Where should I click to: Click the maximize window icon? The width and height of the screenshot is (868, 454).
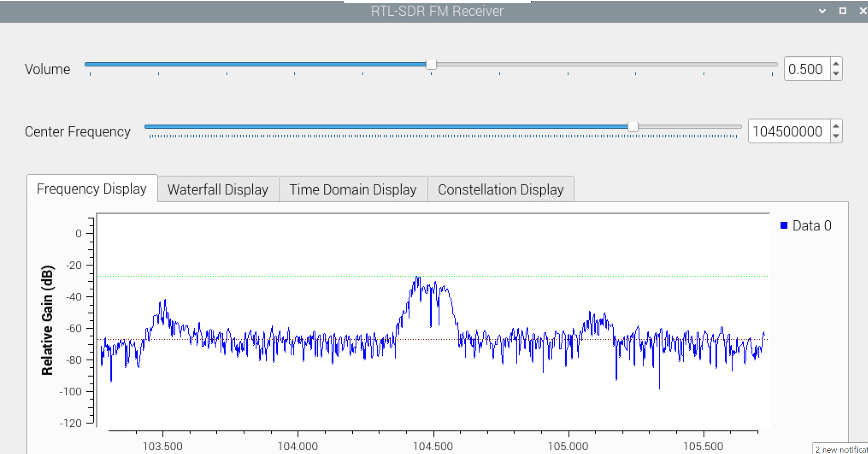(844, 10)
